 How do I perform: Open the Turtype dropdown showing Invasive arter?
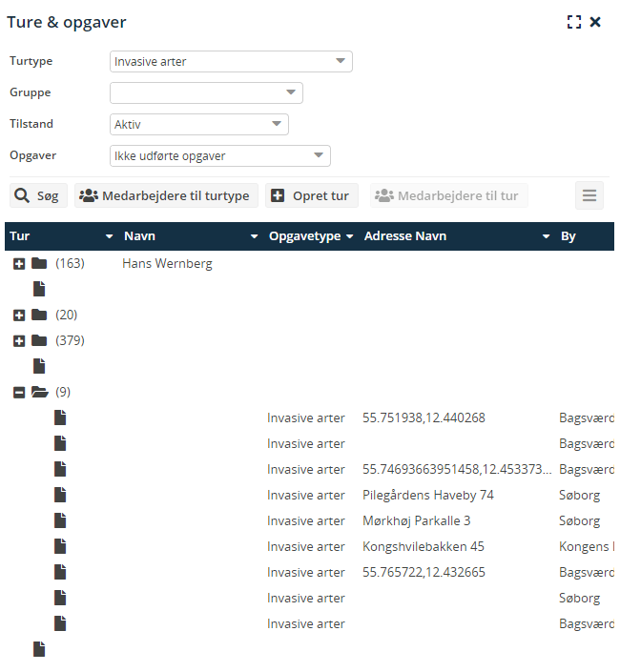(231, 62)
